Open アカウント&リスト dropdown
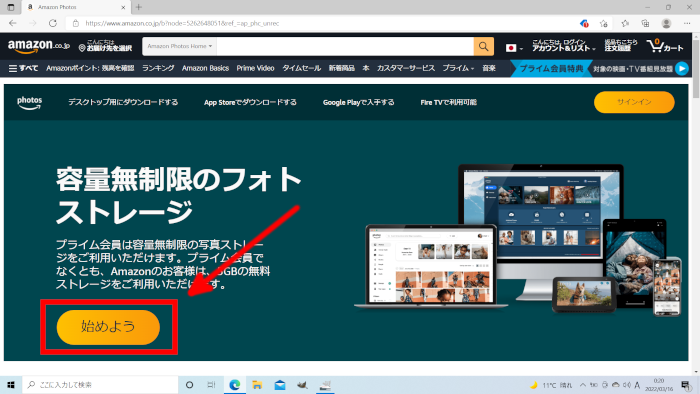Screen dimensions: 700x394 (563, 46)
